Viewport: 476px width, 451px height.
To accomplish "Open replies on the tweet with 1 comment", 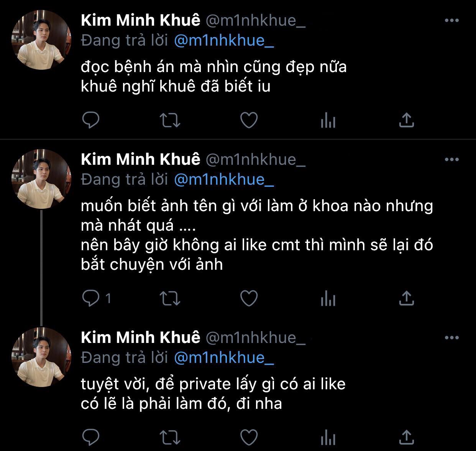I will 91,298.
